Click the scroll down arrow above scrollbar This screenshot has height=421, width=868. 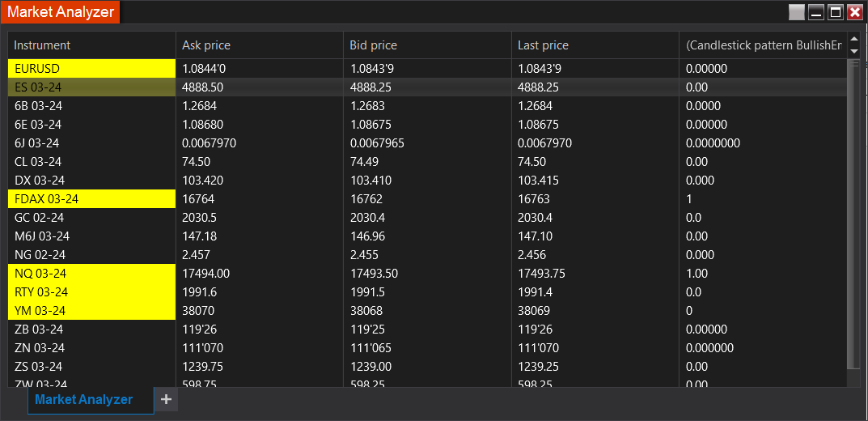(854, 51)
